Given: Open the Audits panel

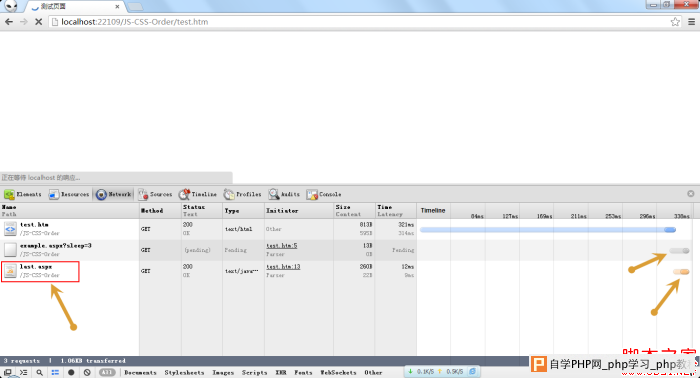Looking at the screenshot, I should tap(284, 195).
